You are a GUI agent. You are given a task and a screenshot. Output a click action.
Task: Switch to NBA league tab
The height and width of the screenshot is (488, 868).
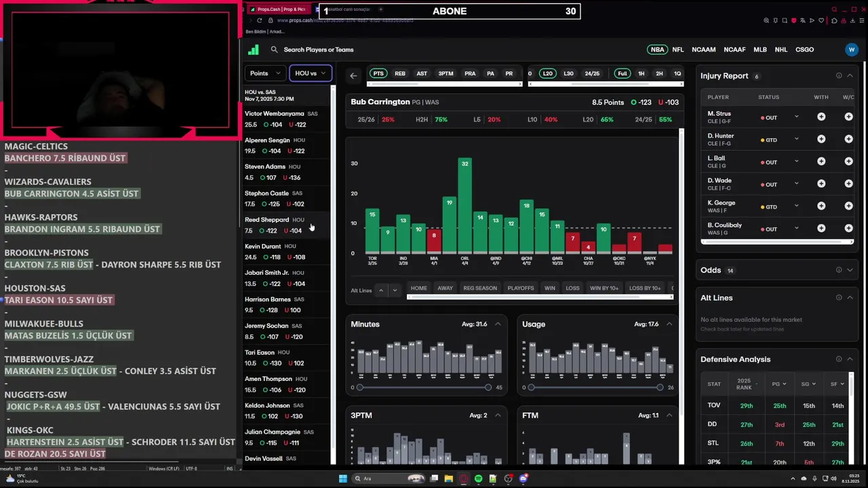coord(657,49)
